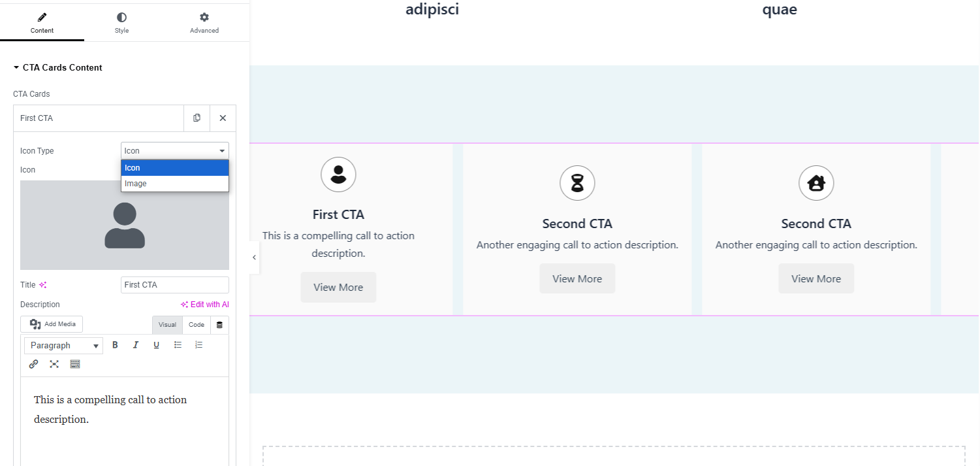The image size is (980, 466).
Task: Toggle bold formatting in description editor
Action: pyautogui.click(x=115, y=345)
